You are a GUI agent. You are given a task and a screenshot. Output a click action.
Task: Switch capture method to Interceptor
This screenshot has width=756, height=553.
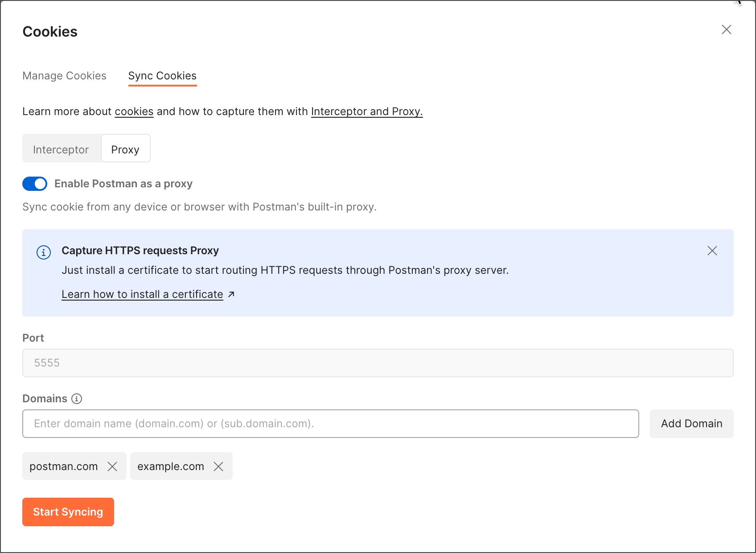coord(61,149)
